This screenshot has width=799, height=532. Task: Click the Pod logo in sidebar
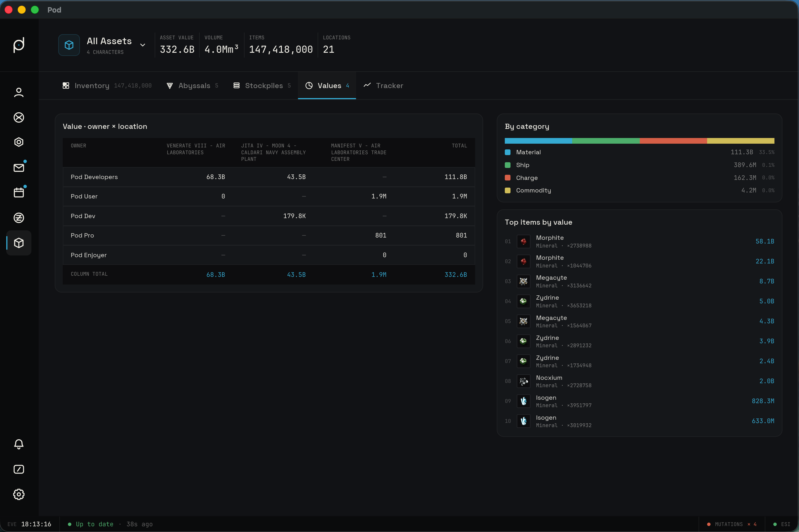click(19, 45)
